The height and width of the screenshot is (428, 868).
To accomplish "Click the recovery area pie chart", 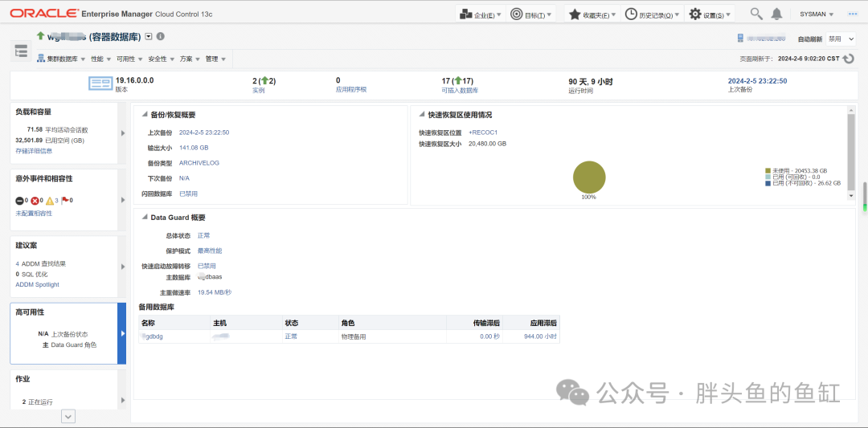I will point(589,177).
